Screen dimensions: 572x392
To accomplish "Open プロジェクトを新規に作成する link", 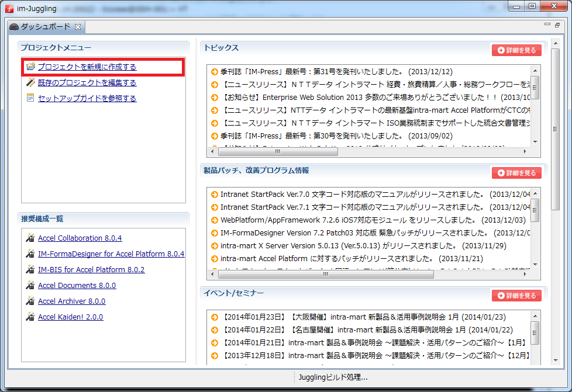I will tap(87, 67).
